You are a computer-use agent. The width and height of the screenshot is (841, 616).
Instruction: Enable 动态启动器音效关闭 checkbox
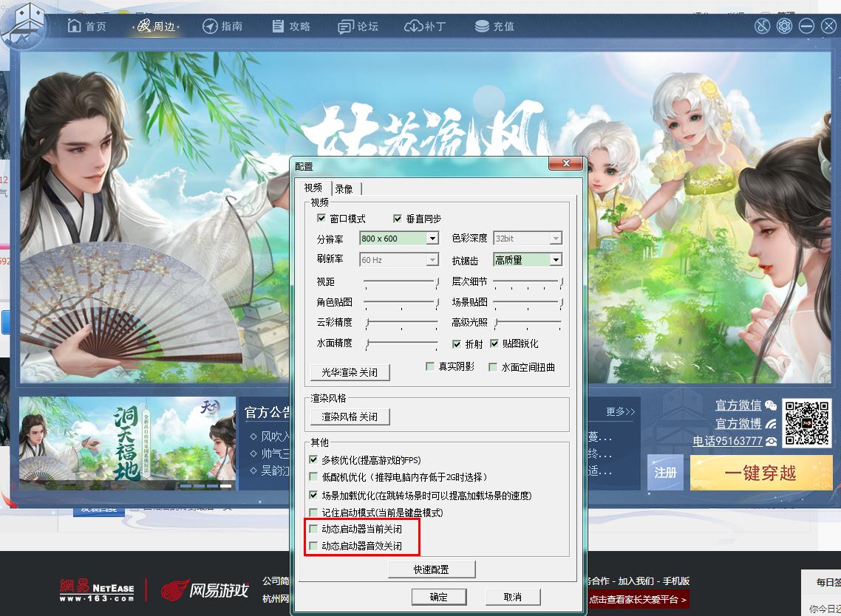(x=313, y=546)
